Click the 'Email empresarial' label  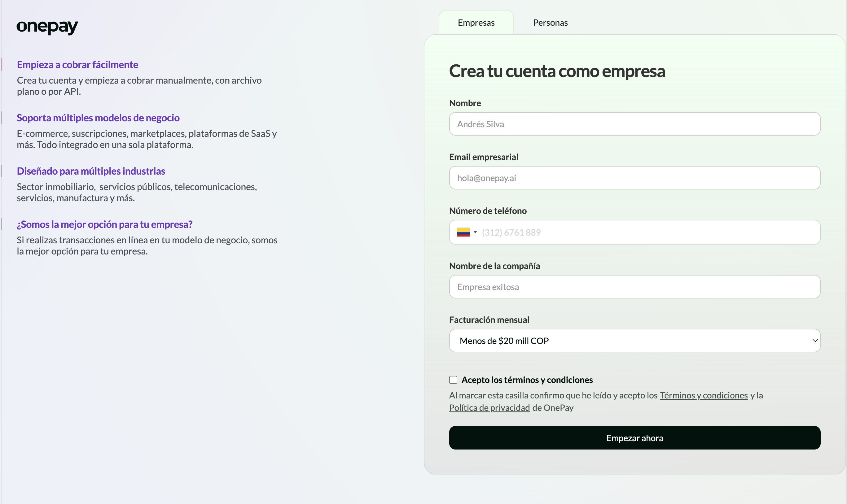pyautogui.click(x=484, y=157)
